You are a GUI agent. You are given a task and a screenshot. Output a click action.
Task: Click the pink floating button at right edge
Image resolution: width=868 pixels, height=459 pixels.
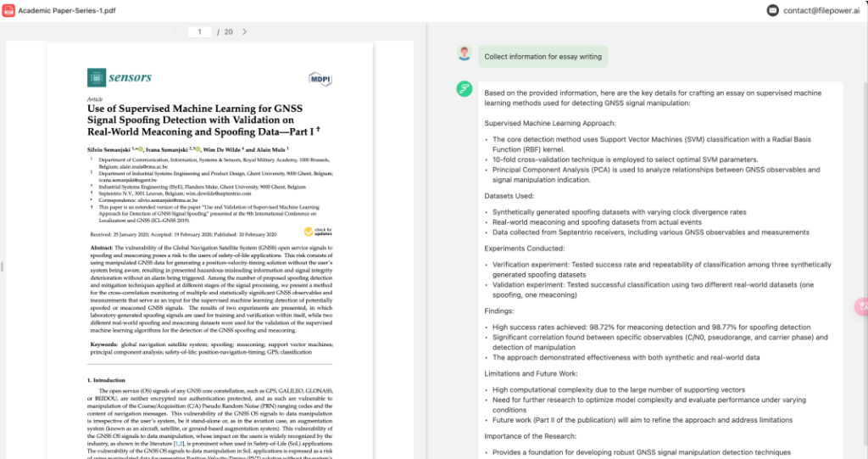point(862,306)
